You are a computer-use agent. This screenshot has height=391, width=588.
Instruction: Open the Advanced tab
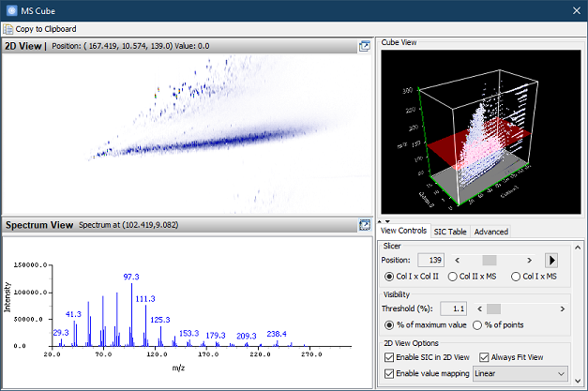click(490, 231)
